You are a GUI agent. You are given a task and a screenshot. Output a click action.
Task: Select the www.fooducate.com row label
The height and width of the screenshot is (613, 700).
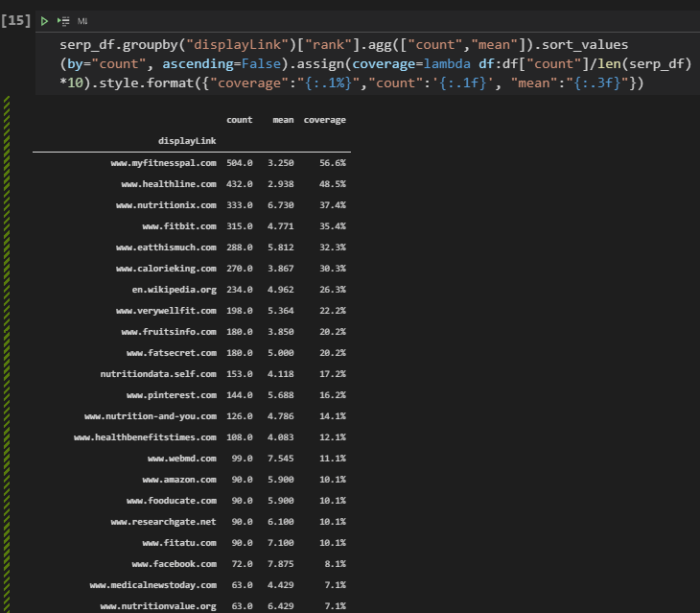click(x=172, y=501)
